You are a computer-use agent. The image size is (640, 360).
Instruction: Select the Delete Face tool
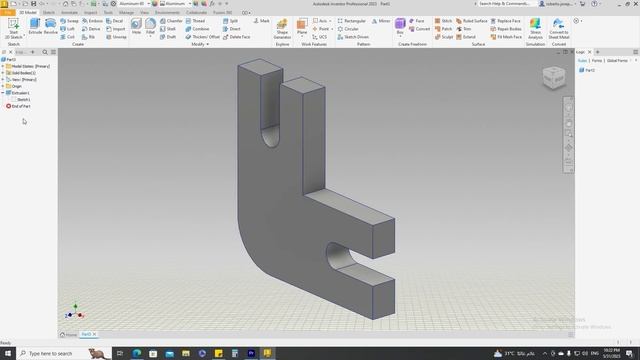(x=236, y=37)
